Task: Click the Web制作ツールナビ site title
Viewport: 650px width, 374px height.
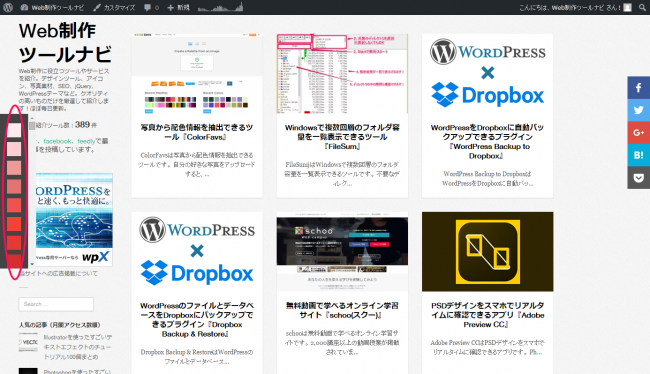Action: click(65, 42)
